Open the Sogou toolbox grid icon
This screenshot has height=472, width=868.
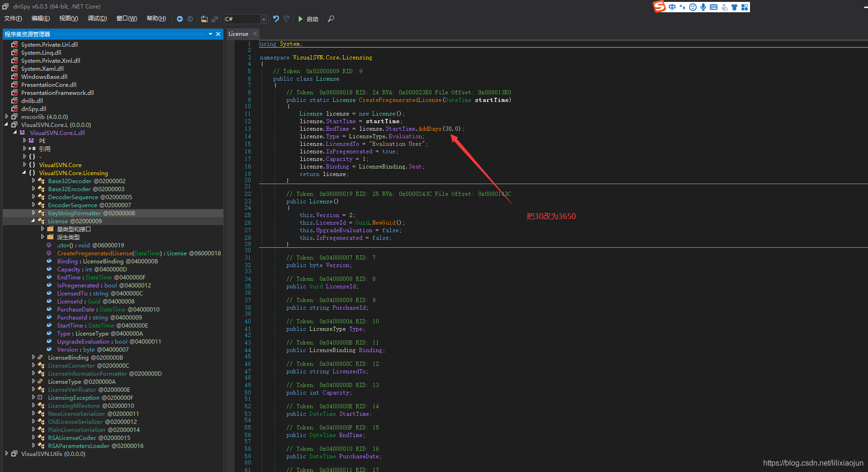tap(744, 7)
